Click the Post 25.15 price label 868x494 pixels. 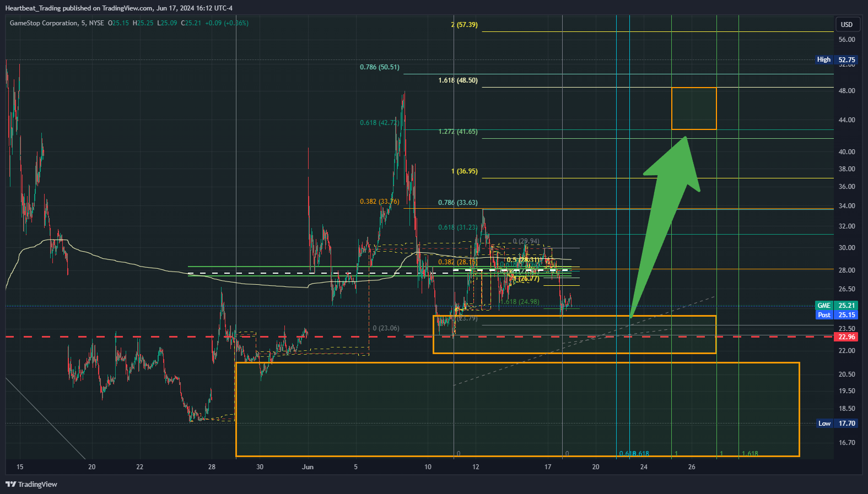coord(836,315)
